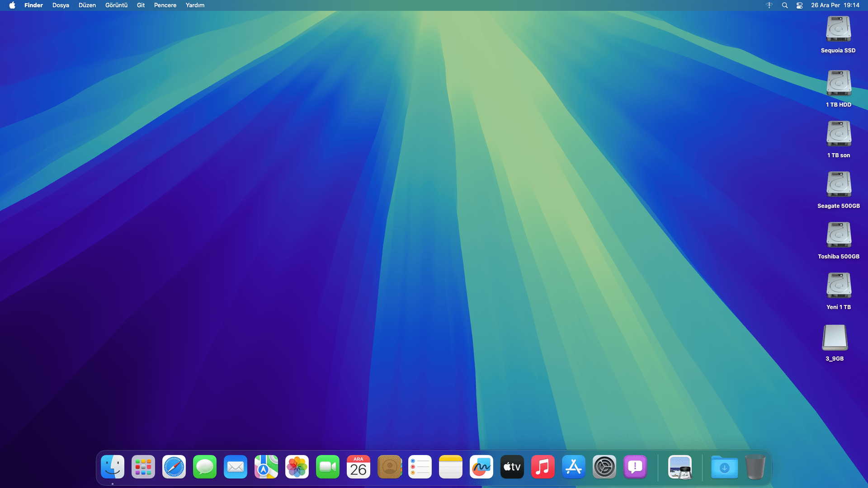This screenshot has width=868, height=488.
Task: Launch the Messages app in Dock
Action: point(205,467)
